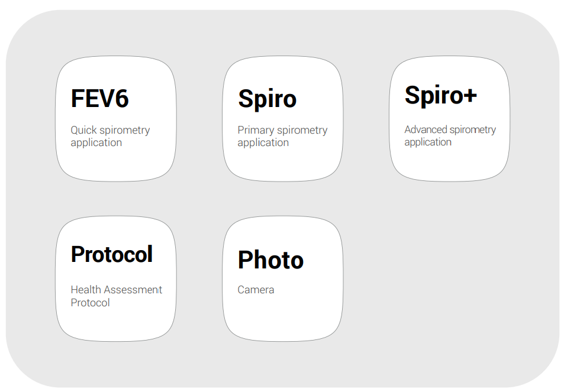This screenshot has height=392, width=564.
Task: Click the "Camera" label under Photo
Action: tap(256, 290)
